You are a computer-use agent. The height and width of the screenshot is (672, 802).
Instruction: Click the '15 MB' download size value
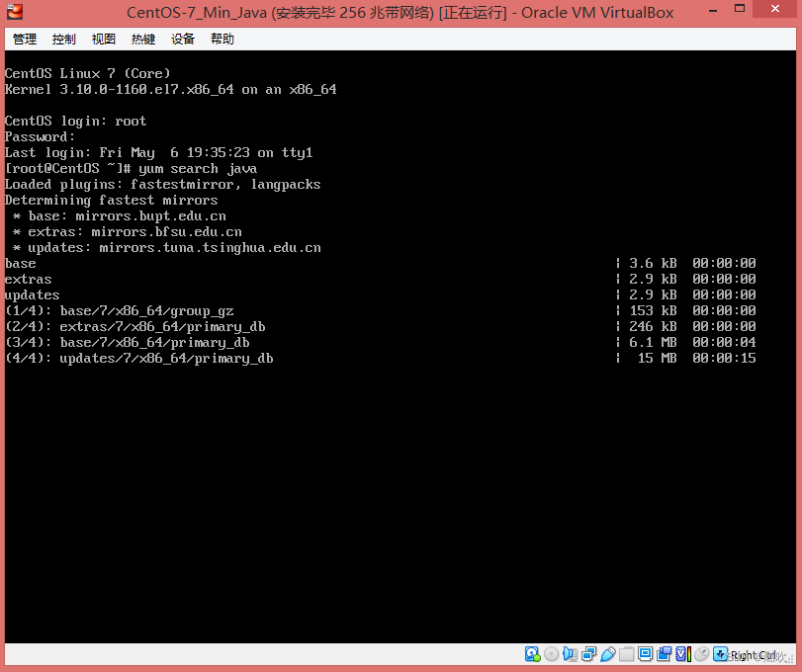click(658, 358)
